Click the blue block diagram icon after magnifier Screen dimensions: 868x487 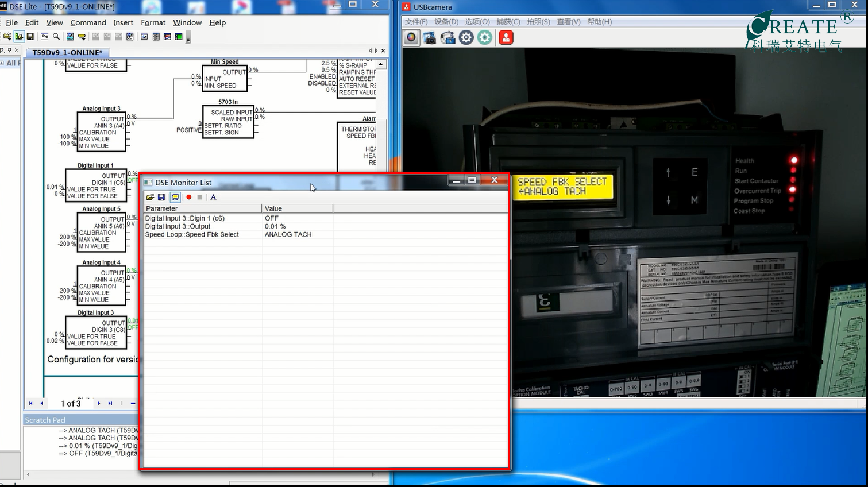click(70, 36)
